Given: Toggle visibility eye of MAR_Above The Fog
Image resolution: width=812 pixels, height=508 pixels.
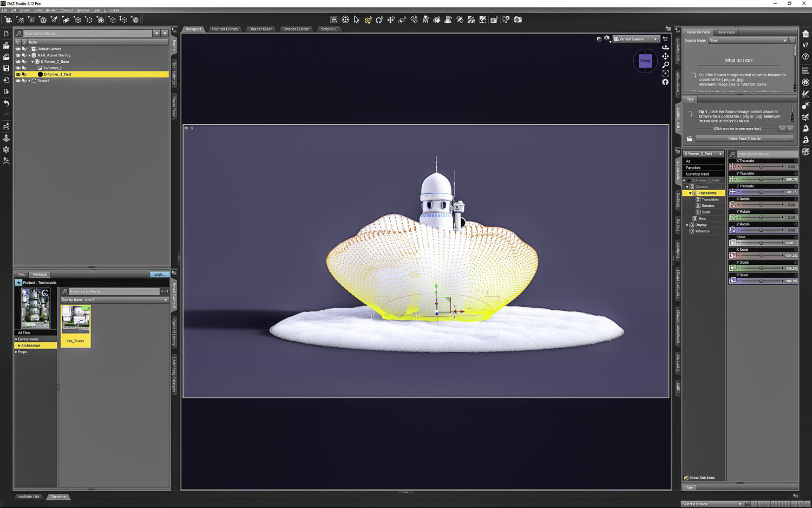Looking at the screenshot, I should pyautogui.click(x=18, y=55).
